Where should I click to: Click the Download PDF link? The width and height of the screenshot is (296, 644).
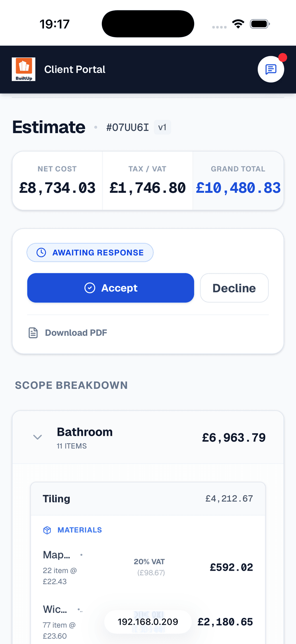[76, 333]
